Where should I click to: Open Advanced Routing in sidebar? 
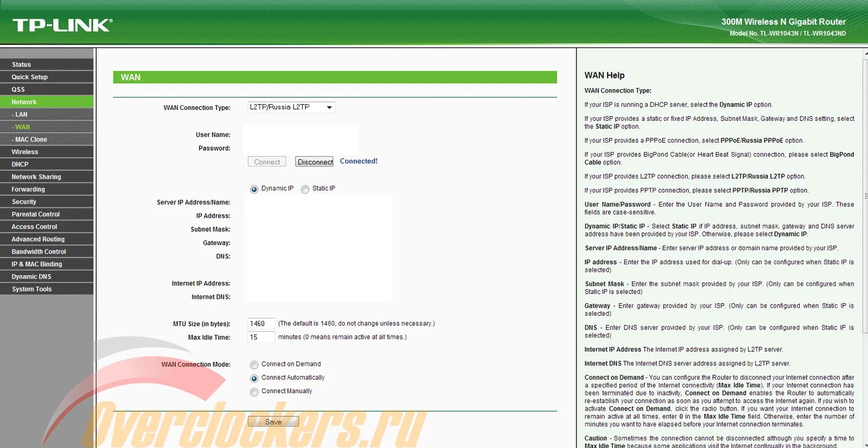click(x=46, y=239)
